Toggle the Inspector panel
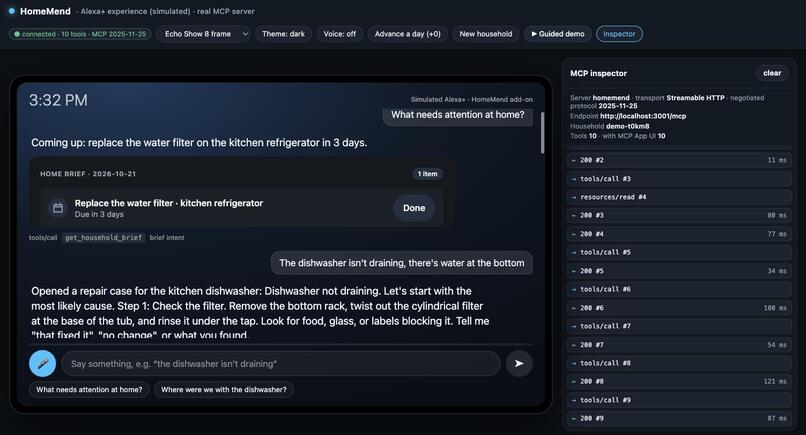Screen dimensions: 806x435 point(619,34)
